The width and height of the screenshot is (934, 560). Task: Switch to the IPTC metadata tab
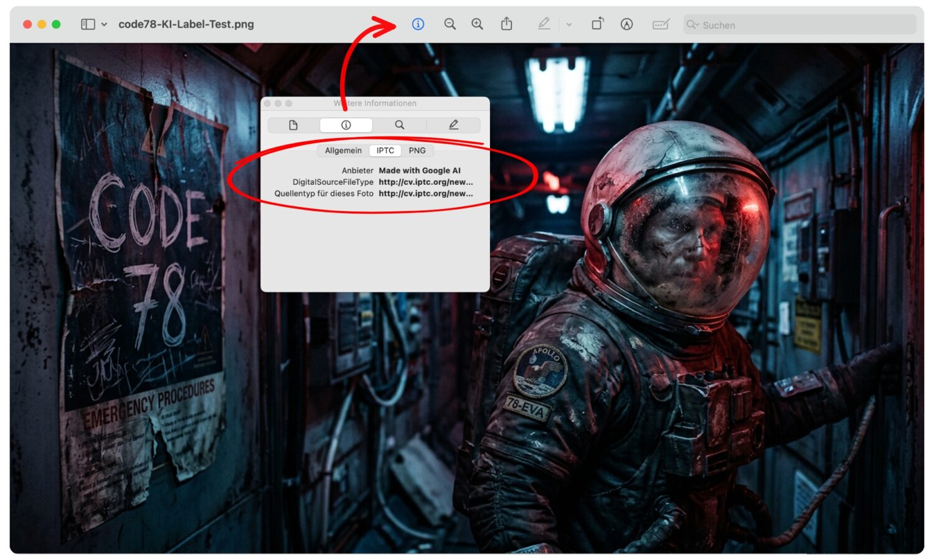click(385, 151)
